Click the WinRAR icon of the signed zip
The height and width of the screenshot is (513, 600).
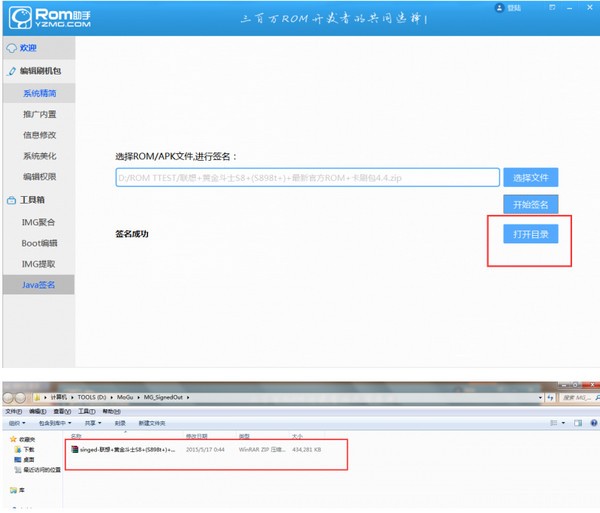(75, 449)
